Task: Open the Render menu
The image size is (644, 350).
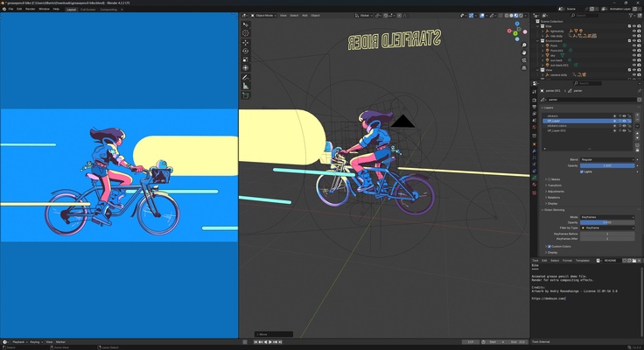Action: pos(31,9)
